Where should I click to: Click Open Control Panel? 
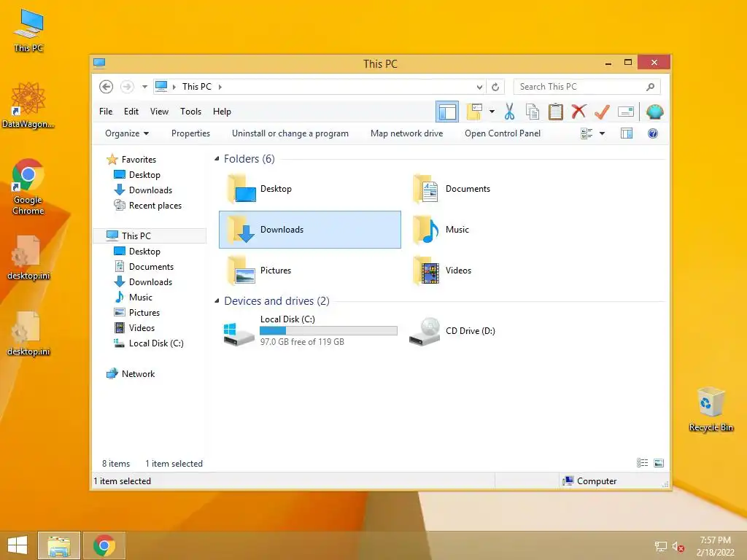tap(503, 134)
